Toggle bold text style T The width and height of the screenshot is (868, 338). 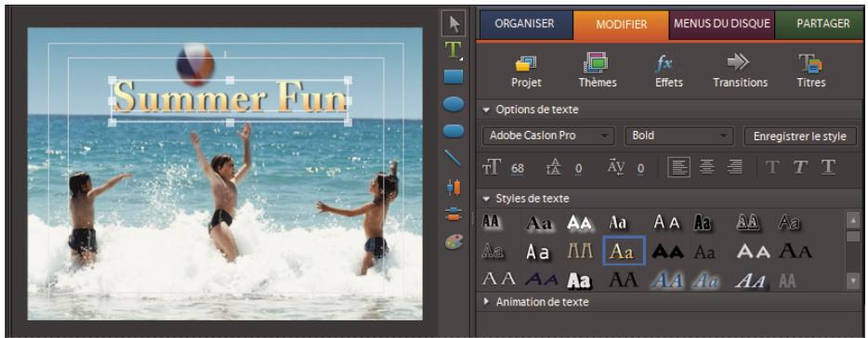[773, 168]
